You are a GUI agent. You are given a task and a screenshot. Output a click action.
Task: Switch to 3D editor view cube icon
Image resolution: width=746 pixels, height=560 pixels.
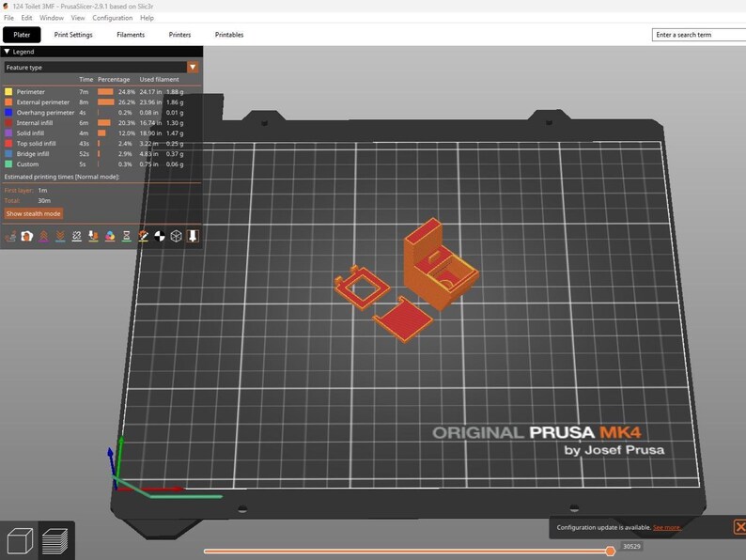20,541
